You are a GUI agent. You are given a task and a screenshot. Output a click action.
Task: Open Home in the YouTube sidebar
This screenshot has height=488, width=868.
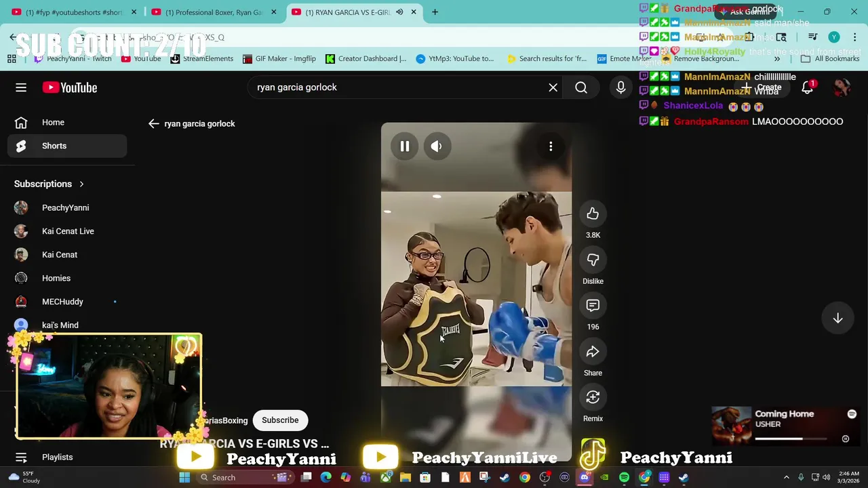click(67, 123)
